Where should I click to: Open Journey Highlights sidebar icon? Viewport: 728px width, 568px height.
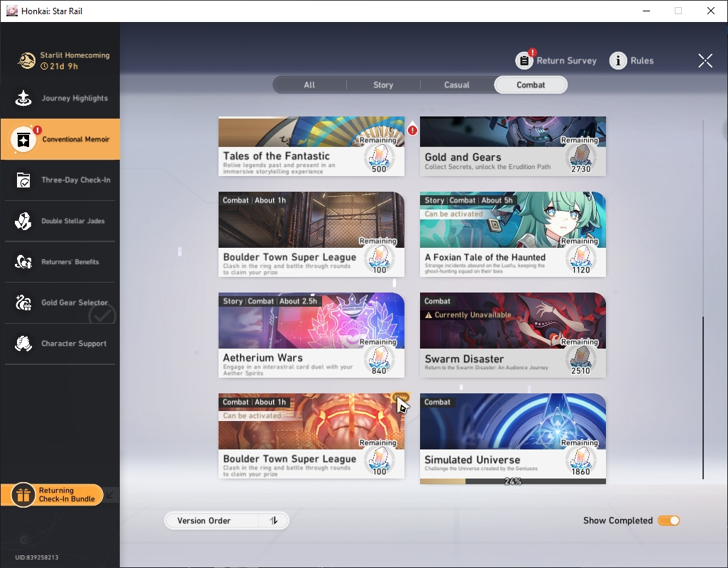coord(23,98)
